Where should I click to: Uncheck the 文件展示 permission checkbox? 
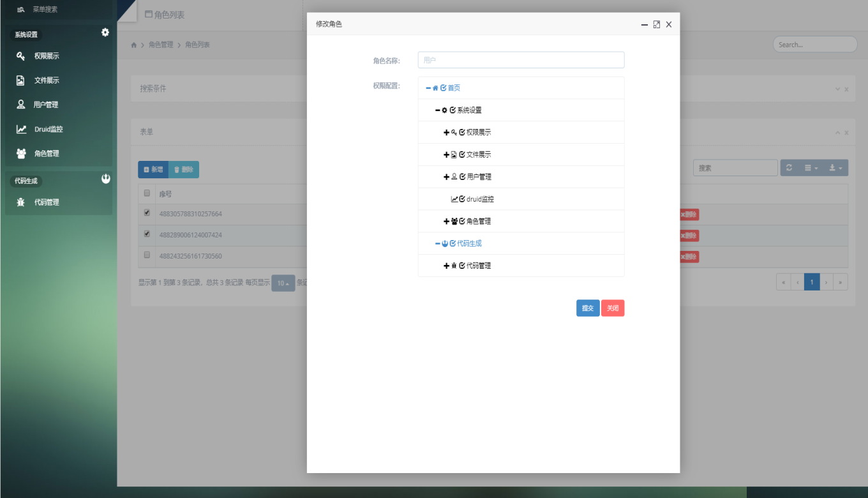[462, 155]
